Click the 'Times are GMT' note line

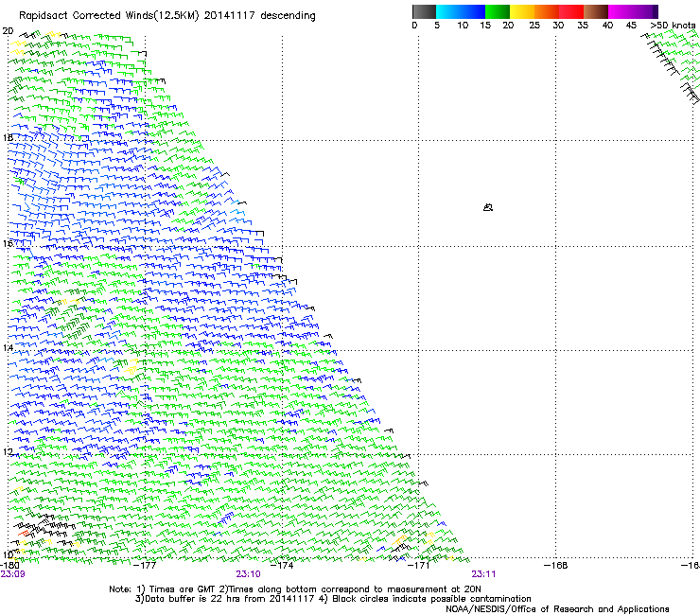tap(295, 589)
